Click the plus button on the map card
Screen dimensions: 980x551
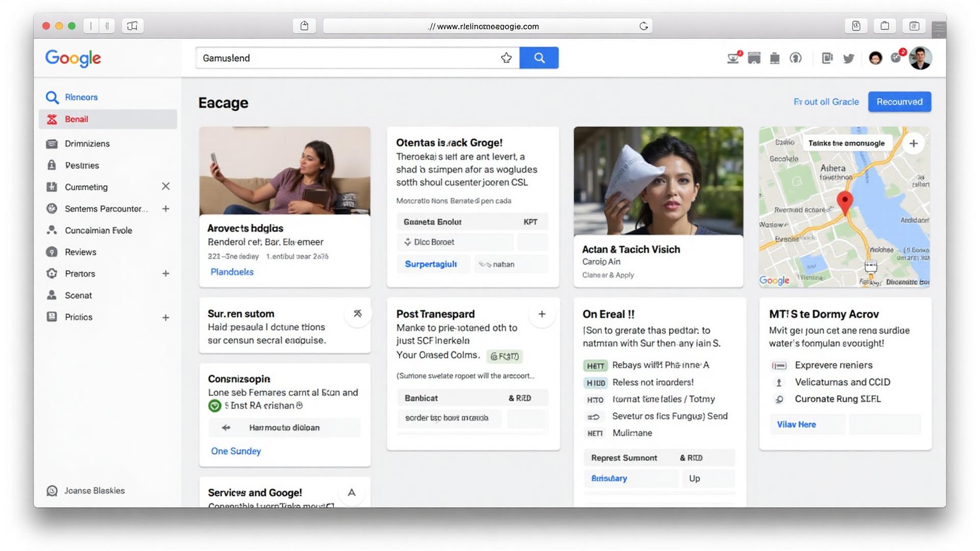(x=914, y=143)
